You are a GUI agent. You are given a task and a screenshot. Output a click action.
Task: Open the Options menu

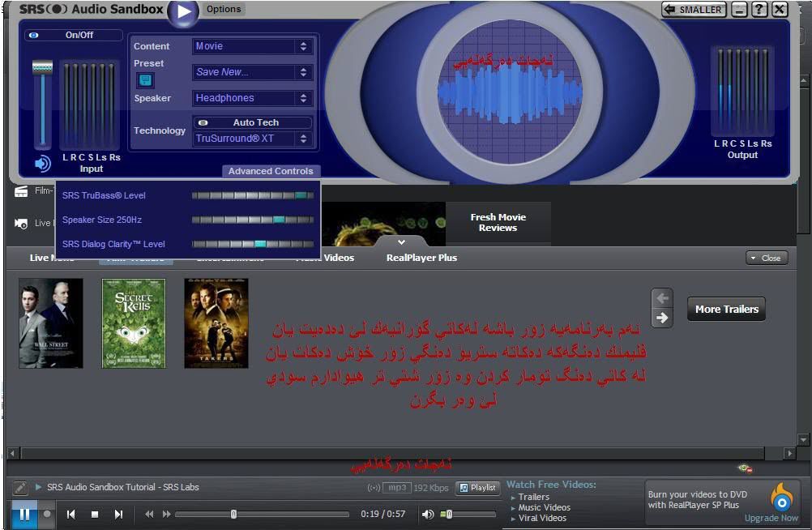[x=224, y=9]
